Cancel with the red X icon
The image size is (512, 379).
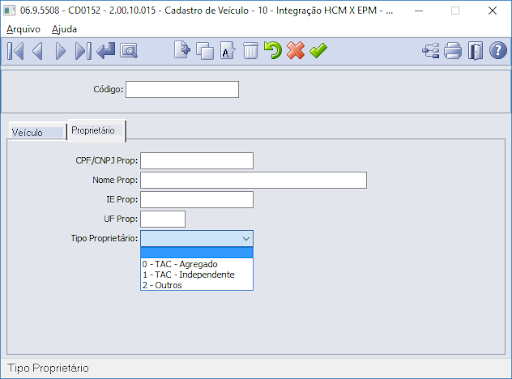pos(295,50)
